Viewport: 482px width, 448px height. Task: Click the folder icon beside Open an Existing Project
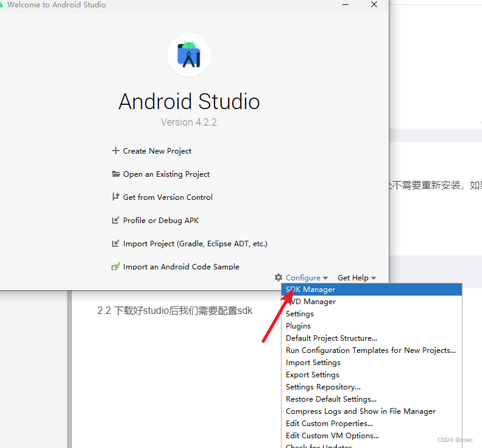tap(116, 174)
